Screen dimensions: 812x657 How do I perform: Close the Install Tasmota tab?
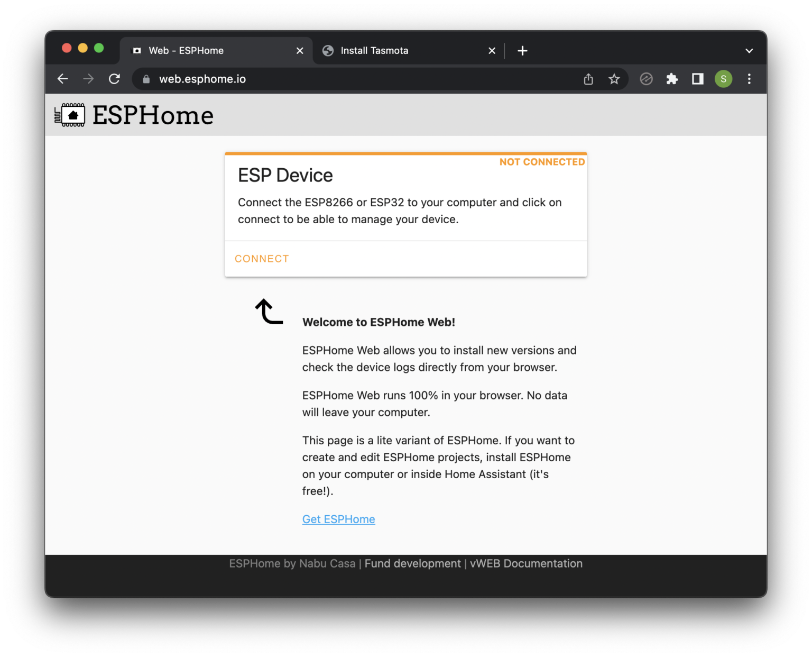492,51
